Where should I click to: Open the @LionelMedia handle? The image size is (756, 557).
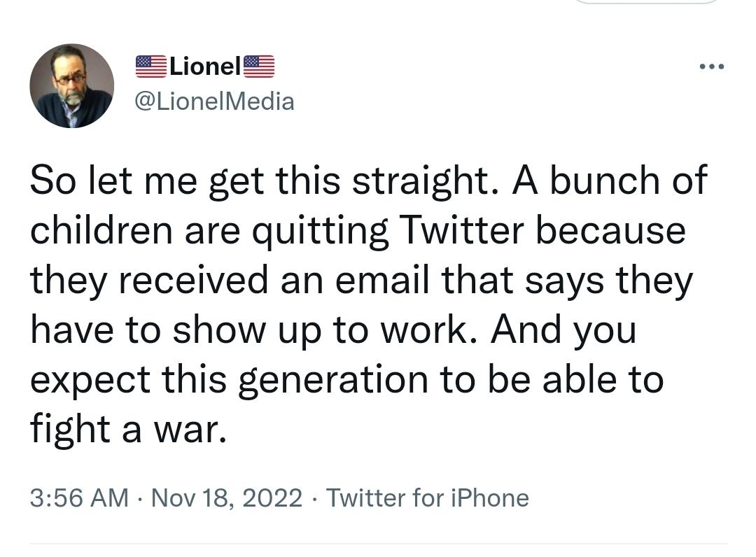(x=215, y=101)
